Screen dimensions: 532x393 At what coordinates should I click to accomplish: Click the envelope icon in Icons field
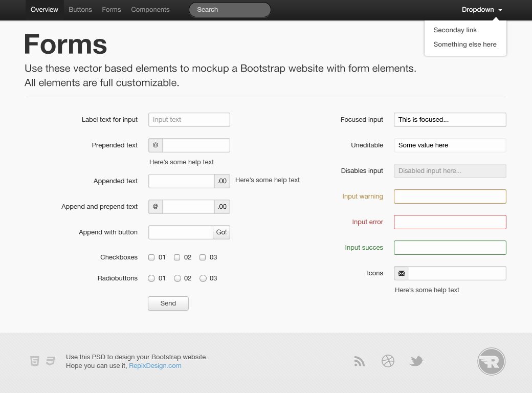coord(402,273)
